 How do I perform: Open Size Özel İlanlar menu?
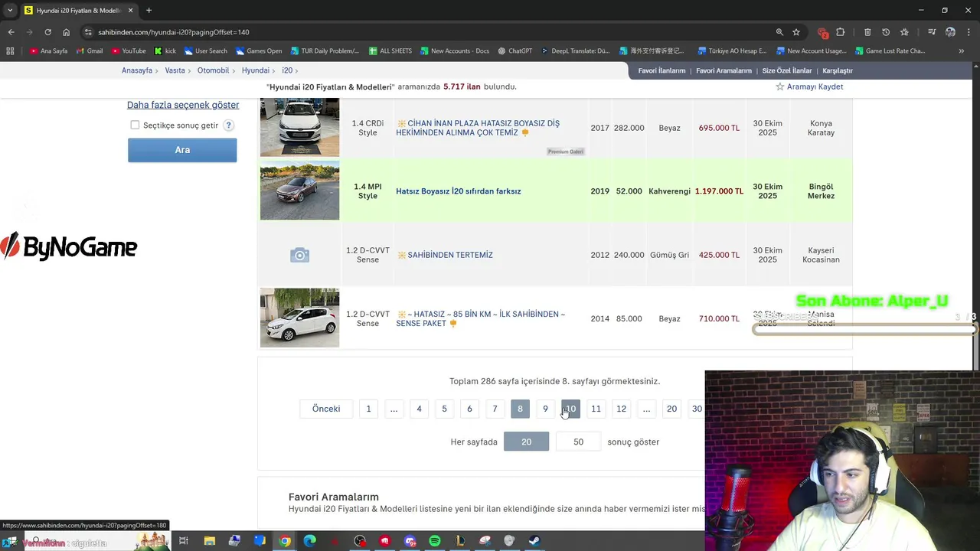click(x=787, y=70)
